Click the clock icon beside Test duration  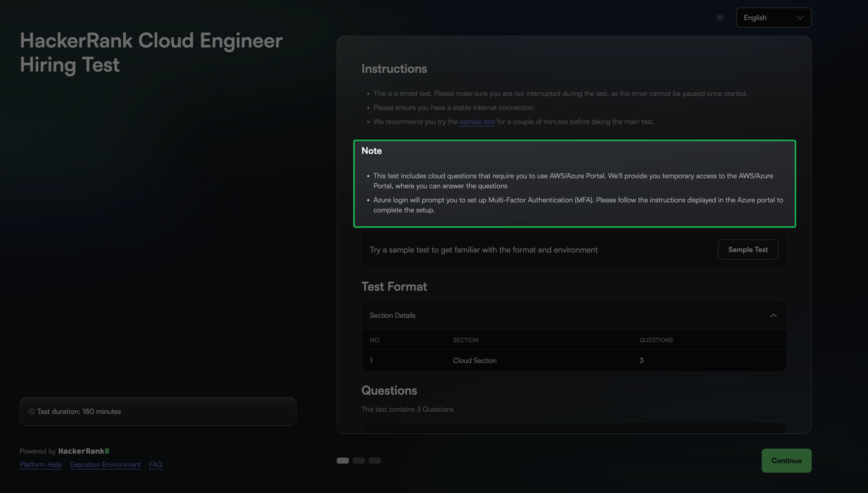32,411
